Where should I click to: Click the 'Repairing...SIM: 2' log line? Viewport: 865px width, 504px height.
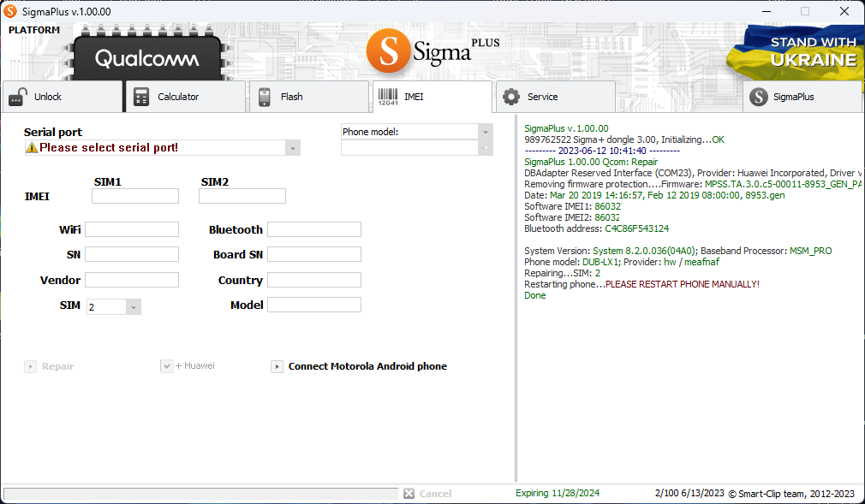562,273
